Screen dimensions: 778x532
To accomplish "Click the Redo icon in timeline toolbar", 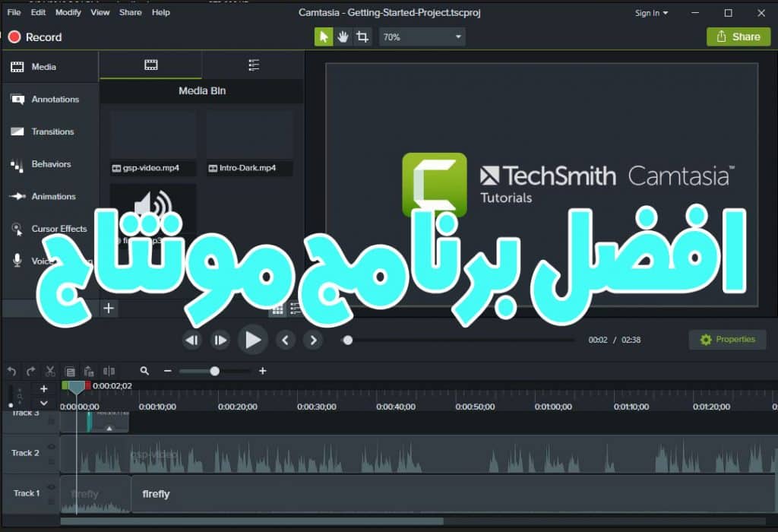I will (30, 371).
